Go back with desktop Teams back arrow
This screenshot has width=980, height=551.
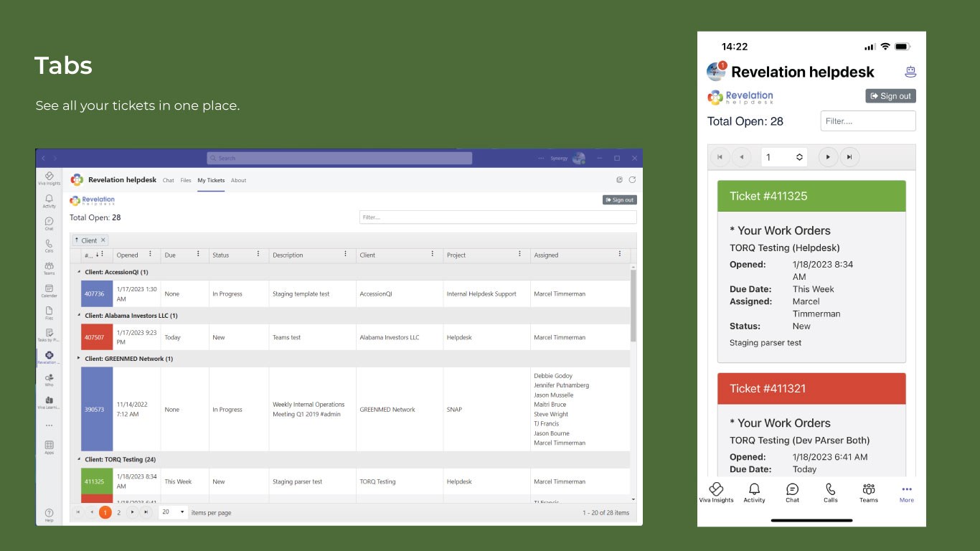[43, 158]
